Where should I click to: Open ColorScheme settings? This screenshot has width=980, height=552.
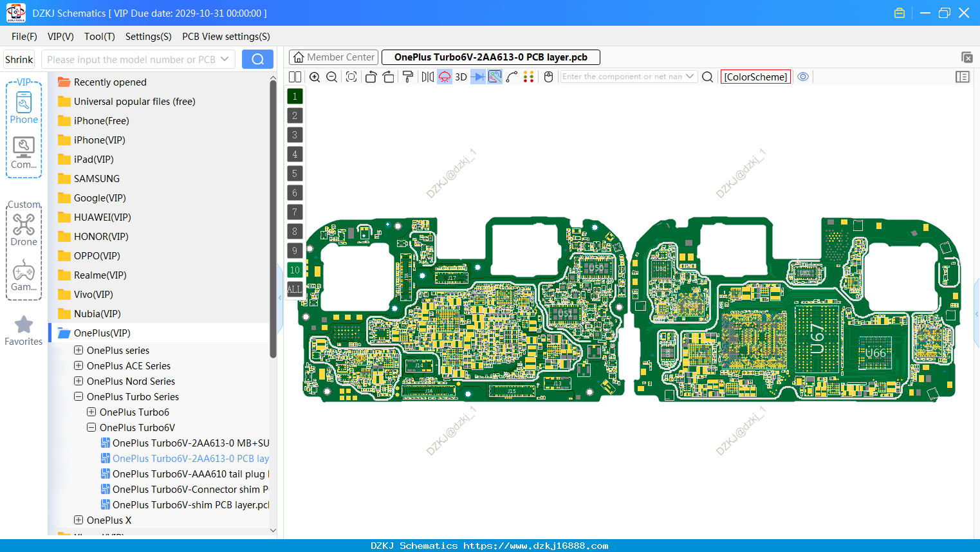[x=755, y=77]
